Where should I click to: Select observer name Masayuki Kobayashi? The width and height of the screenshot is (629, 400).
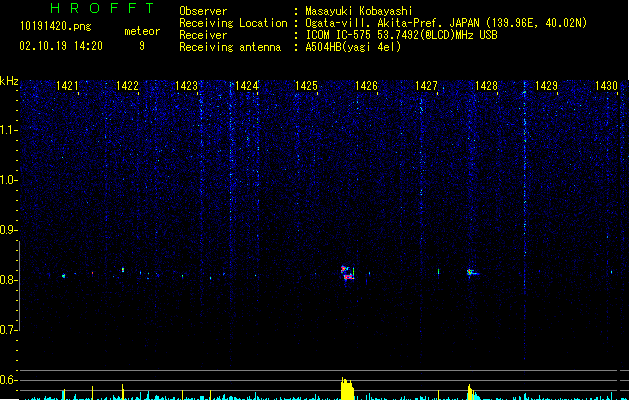pos(359,11)
